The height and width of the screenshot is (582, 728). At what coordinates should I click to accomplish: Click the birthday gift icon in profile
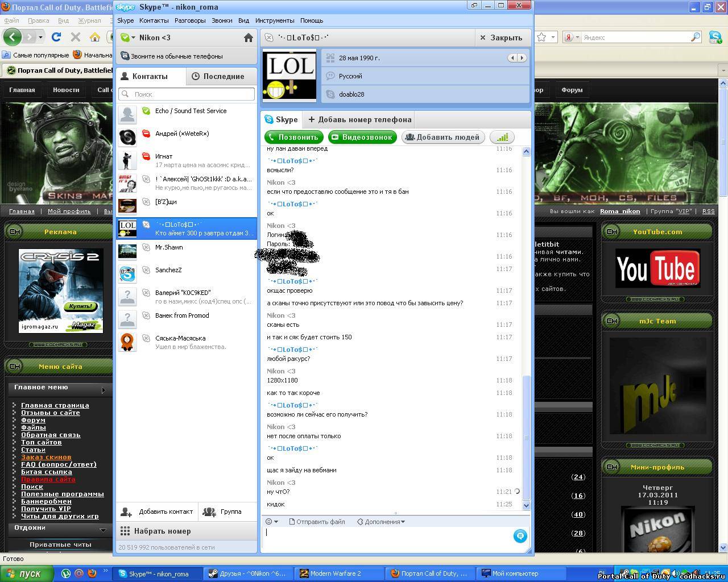330,58
